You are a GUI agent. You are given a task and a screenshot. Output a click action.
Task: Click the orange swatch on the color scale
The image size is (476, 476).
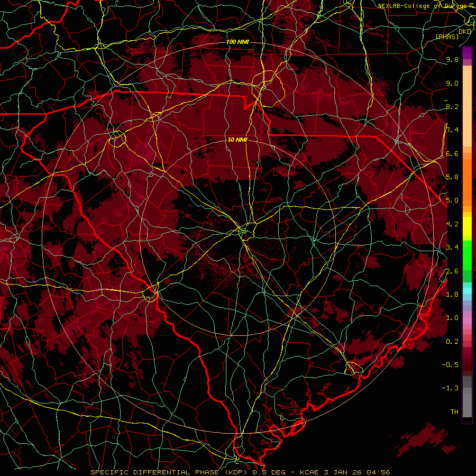[x=467, y=182]
